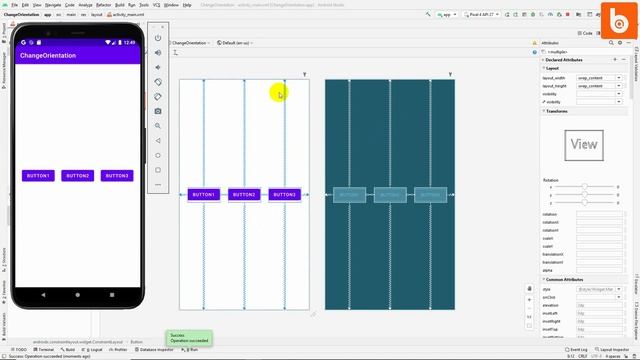Open the app run configuration dropdown
This screenshot has height=360, width=640.
(x=447, y=14)
